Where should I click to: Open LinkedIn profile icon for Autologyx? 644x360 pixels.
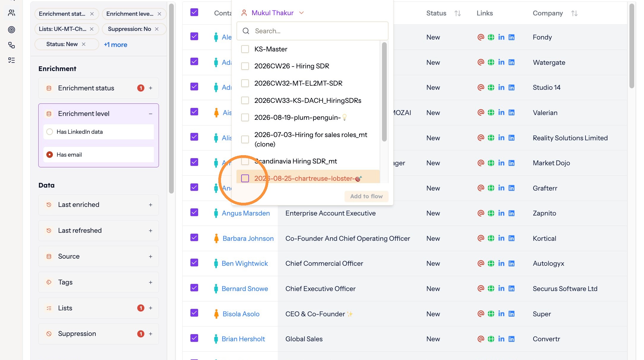click(x=501, y=263)
